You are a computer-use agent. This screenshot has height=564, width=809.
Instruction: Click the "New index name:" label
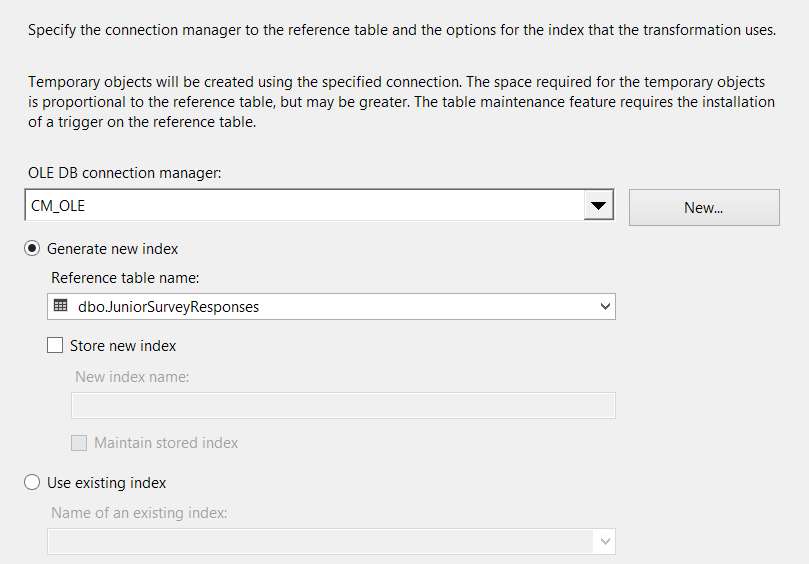132,377
